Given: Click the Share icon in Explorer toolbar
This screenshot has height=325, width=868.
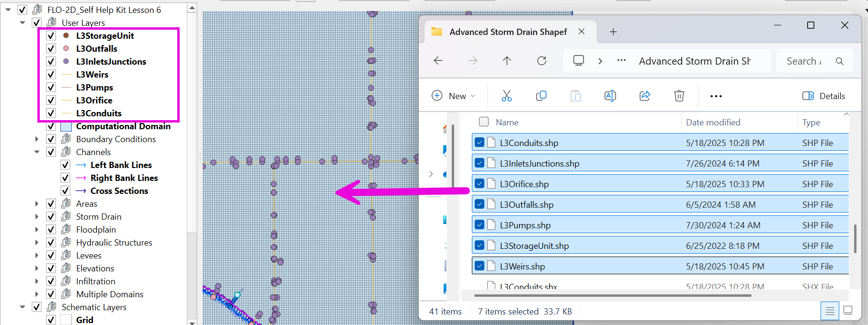Looking at the screenshot, I should 645,96.
